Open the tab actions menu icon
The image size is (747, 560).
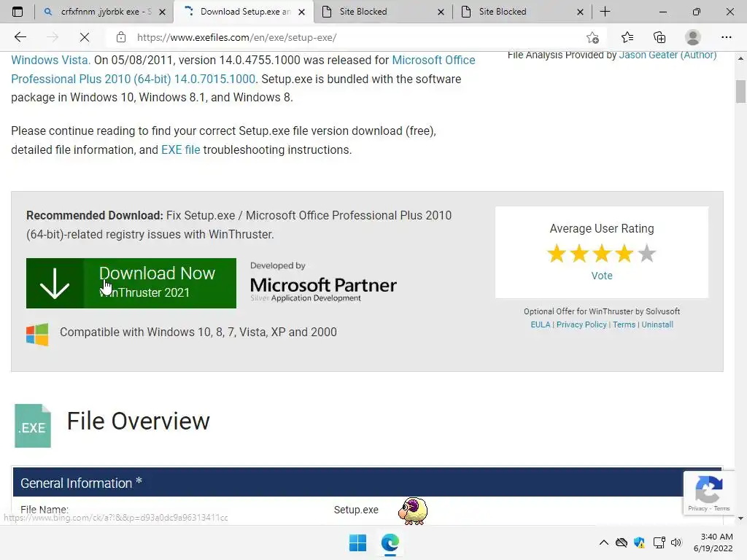coord(18,12)
